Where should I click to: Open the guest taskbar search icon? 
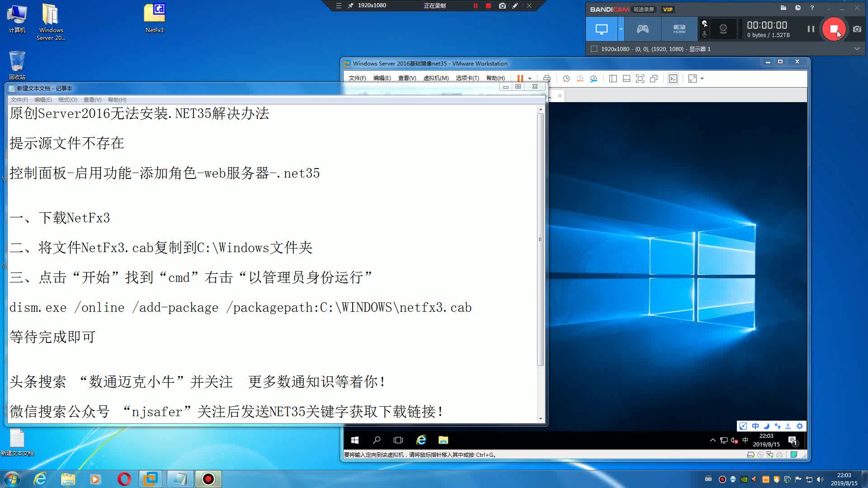[x=377, y=440]
